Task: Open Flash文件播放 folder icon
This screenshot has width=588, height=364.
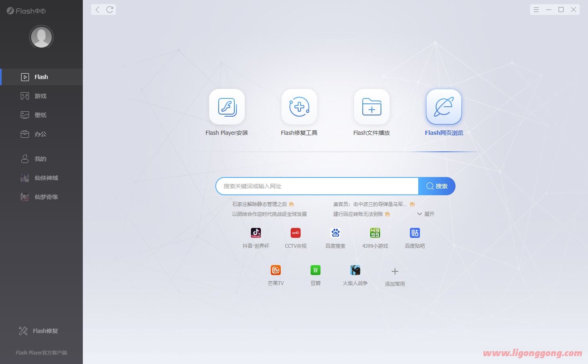Action: [372, 107]
